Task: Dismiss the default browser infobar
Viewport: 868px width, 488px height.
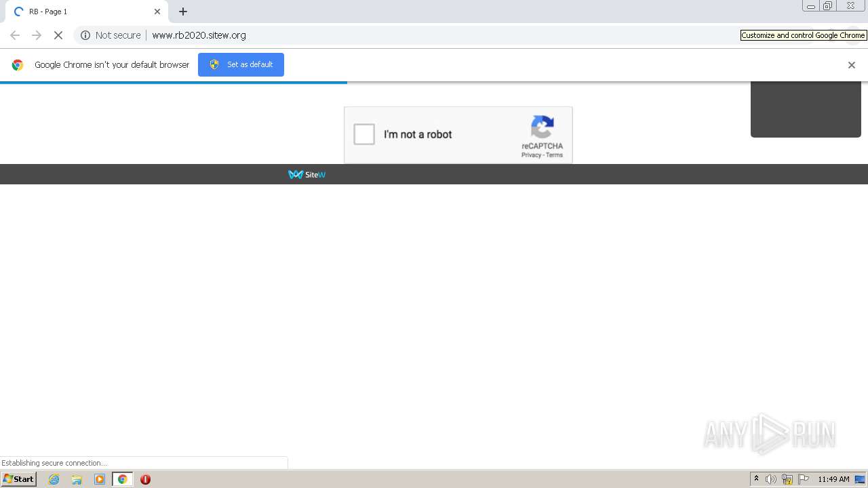Action: click(852, 65)
